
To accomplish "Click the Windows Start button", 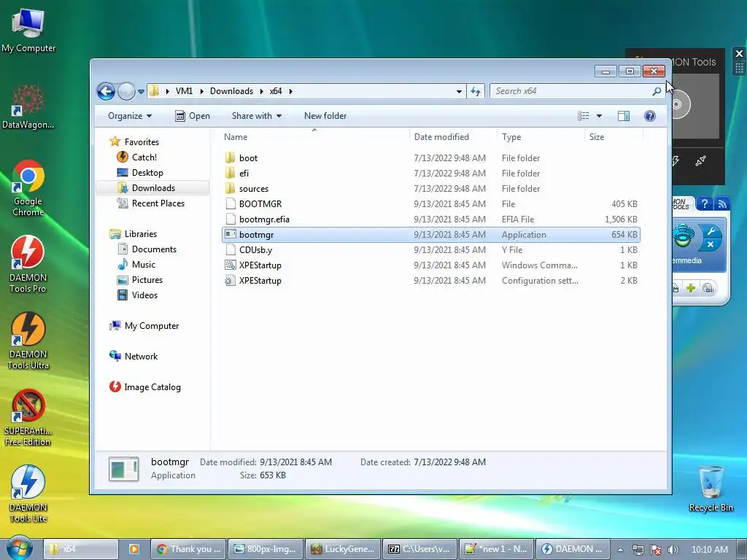I will pyautogui.click(x=20, y=548).
